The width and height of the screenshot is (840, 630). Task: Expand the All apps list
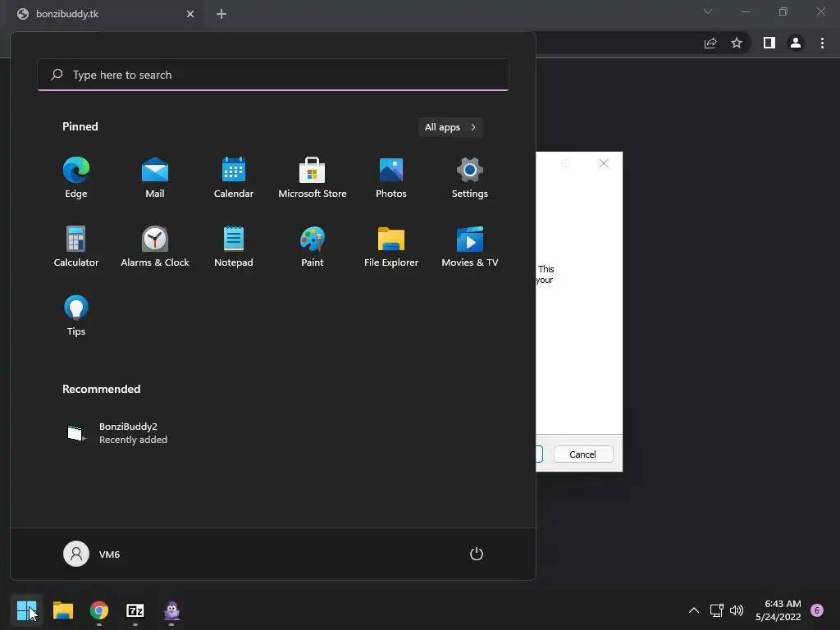[x=450, y=127]
